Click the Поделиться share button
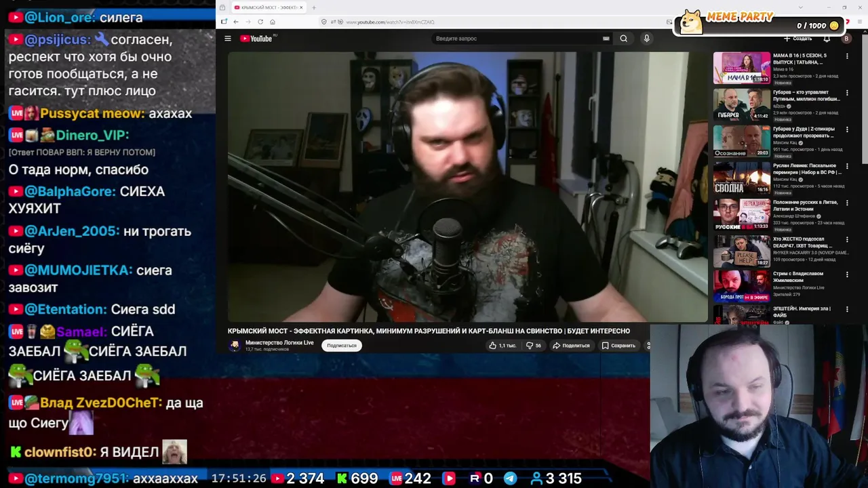 pyautogui.click(x=571, y=346)
